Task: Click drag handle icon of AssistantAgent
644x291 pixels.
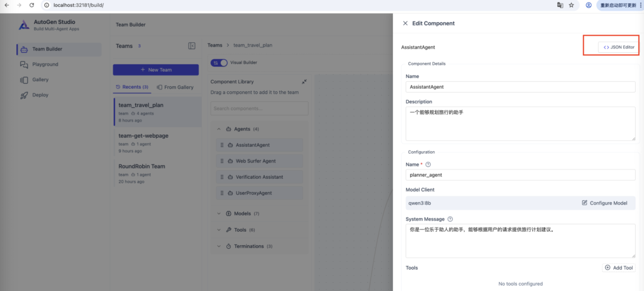Action: [222, 145]
